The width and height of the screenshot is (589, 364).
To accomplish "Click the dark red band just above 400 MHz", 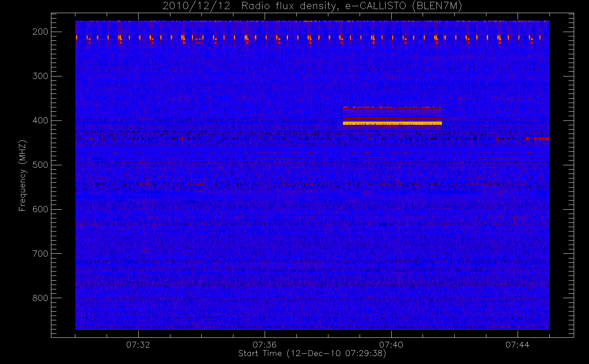I will 392,119.
